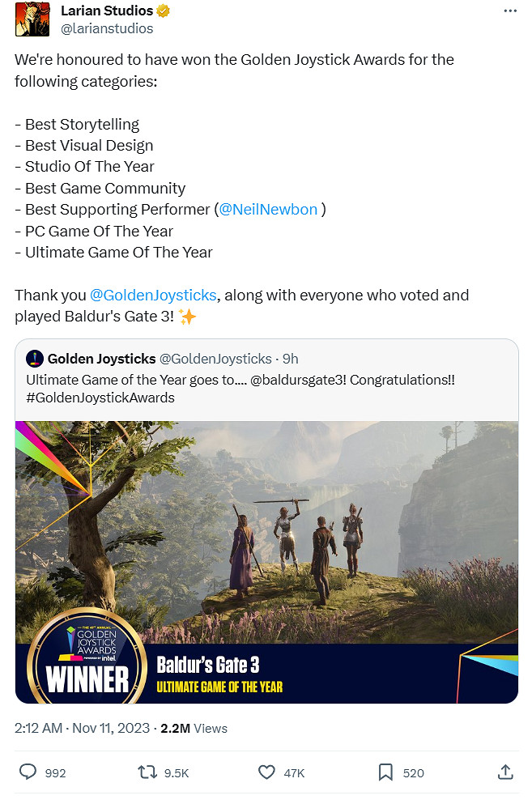
Task: Open the three-dot more options menu
Action: (510, 11)
